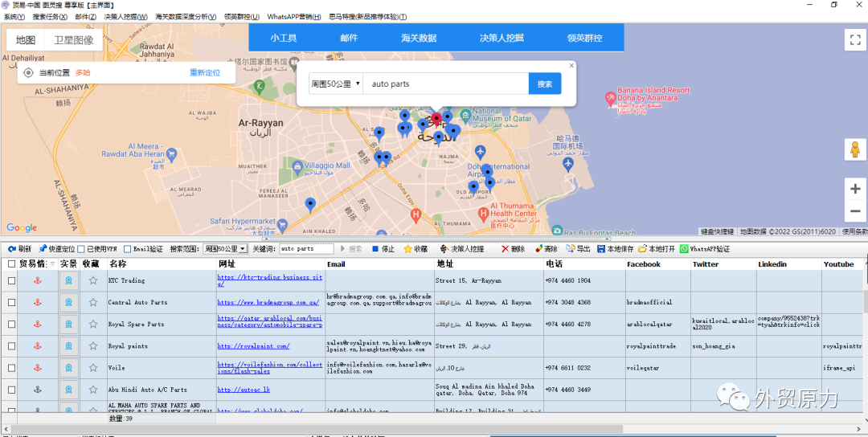This screenshot has height=437, width=868.
Task: Click the blue 搜索 button in map popup
Action: click(x=545, y=84)
